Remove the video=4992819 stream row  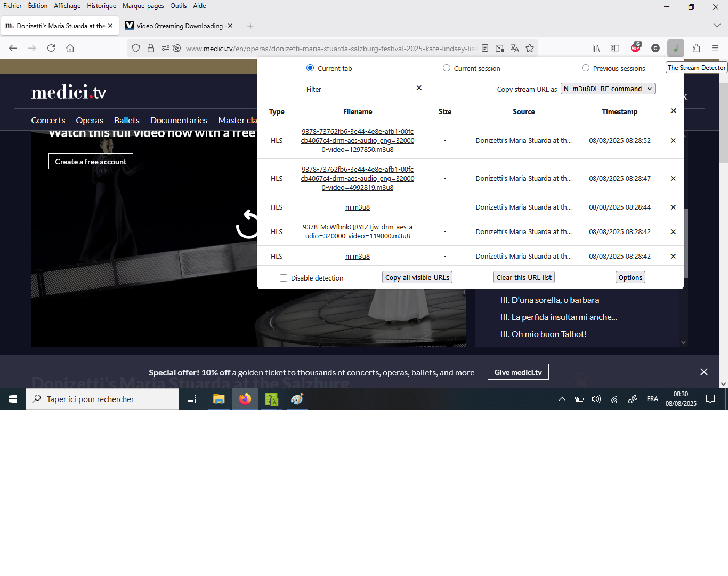(673, 178)
